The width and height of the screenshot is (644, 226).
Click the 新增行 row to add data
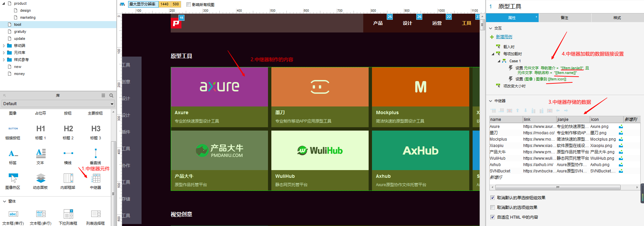click(x=496, y=177)
